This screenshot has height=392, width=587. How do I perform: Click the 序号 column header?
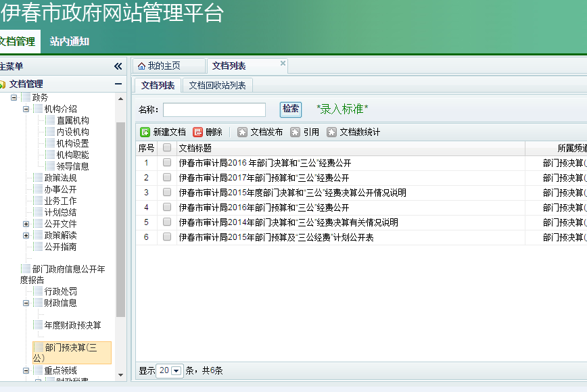(146, 148)
